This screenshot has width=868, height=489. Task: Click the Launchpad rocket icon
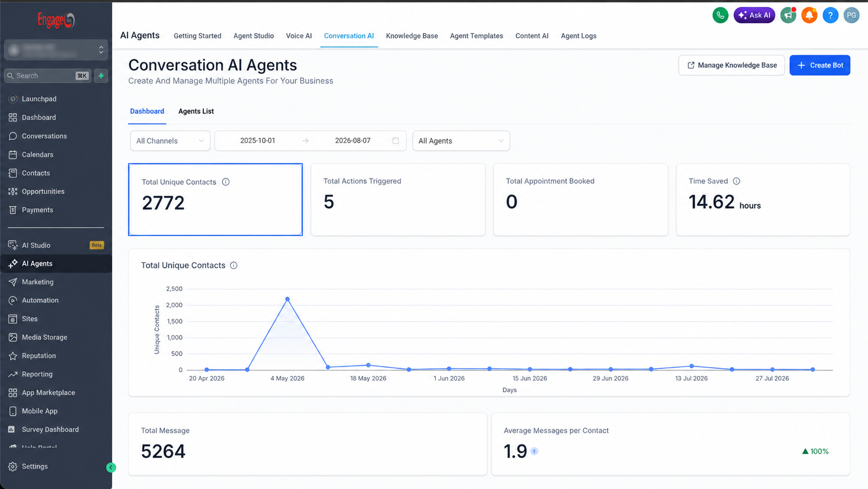click(x=13, y=99)
